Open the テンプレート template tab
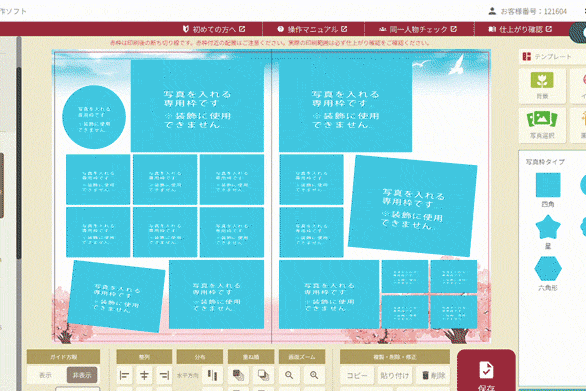The image size is (586, 391). 552,56
